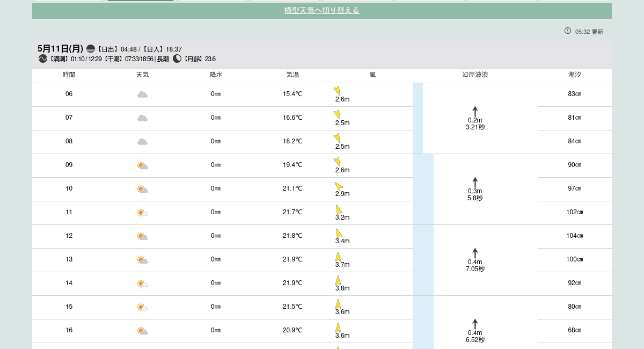Image resolution: width=644 pixels, height=349 pixels.
Task: Select the 21.8℃ temperature cell
Action: coord(292,236)
